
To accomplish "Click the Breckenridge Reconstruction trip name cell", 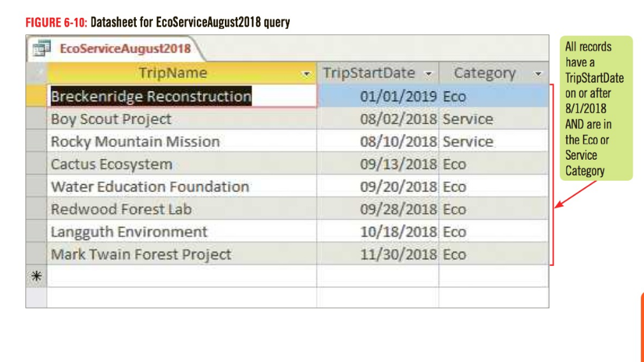I will 182,96.
